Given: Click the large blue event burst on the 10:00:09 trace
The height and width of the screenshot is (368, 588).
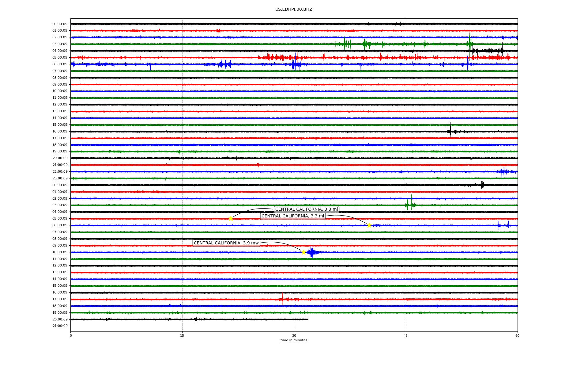Looking at the screenshot, I should click(x=312, y=252).
